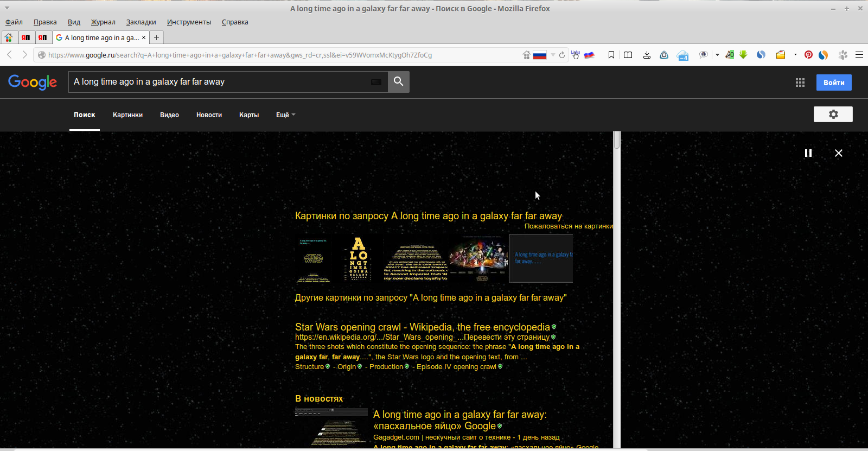Open the Pinterest extension icon
This screenshot has width=868, height=451.
[808, 55]
